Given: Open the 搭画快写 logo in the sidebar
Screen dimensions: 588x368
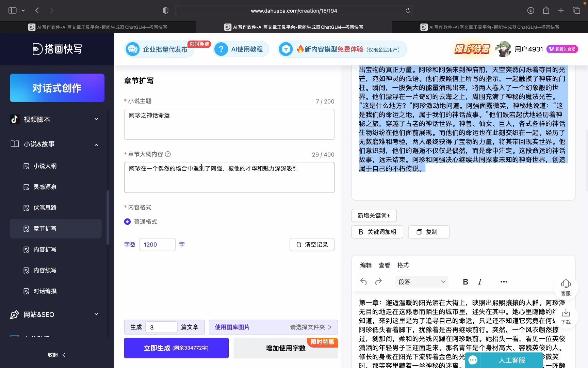Looking at the screenshot, I should click(57, 49).
